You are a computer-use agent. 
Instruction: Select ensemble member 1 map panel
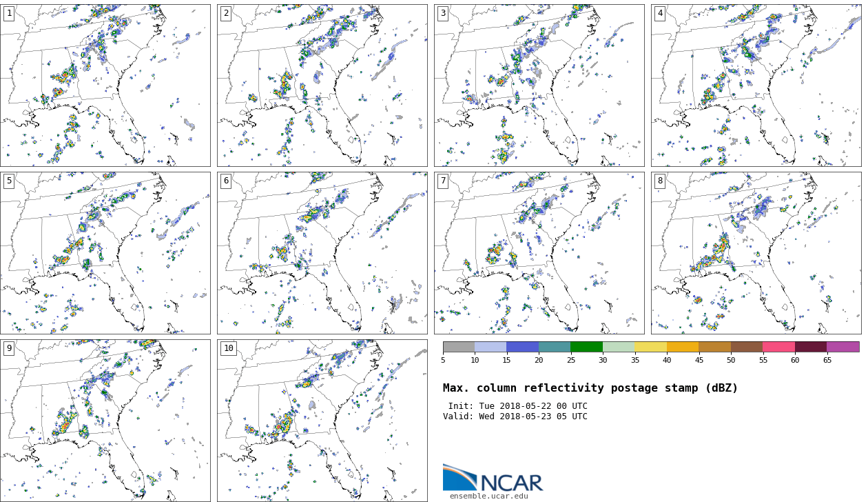coord(105,86)
